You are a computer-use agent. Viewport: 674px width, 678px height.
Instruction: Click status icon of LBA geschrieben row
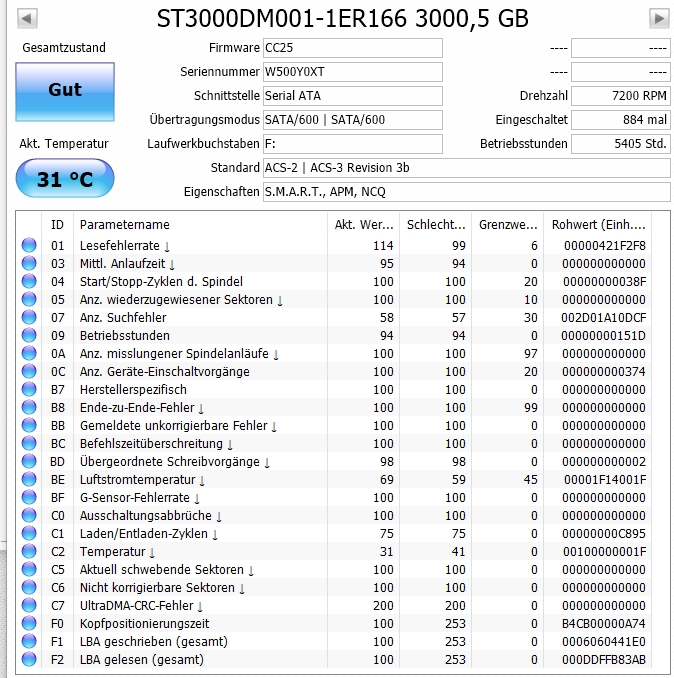tap(29, 642)
